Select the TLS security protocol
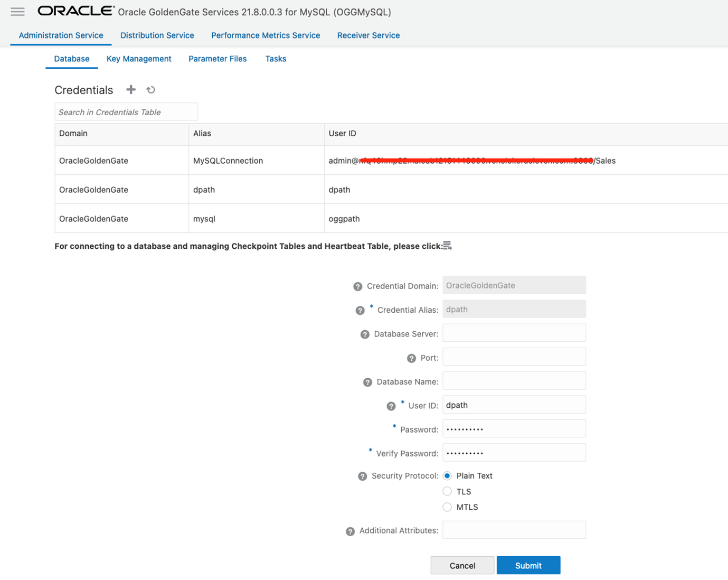The image size is (728, 580). click(x=447, y=491)
